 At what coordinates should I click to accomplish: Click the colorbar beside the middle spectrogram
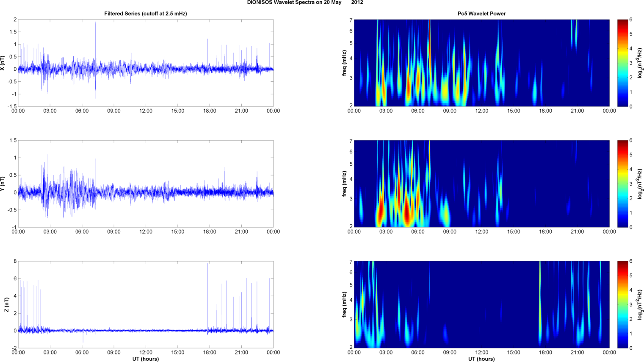tap(622, 184)
